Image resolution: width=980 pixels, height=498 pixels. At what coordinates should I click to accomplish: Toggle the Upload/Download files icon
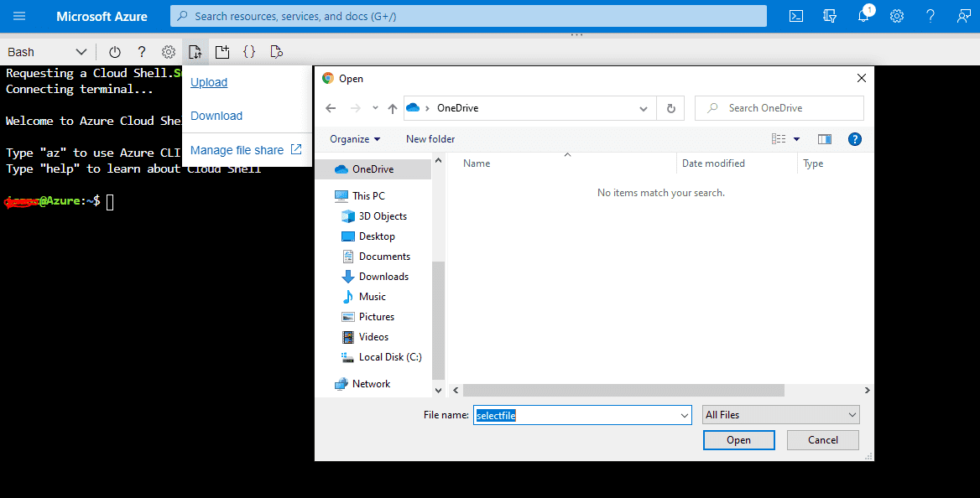click(195, 52)
